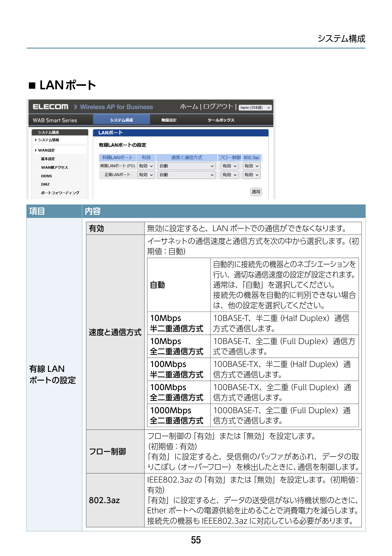392x556 pixels.
Task: Click the 速度と通信方式 column header
Action: point(187,158)
